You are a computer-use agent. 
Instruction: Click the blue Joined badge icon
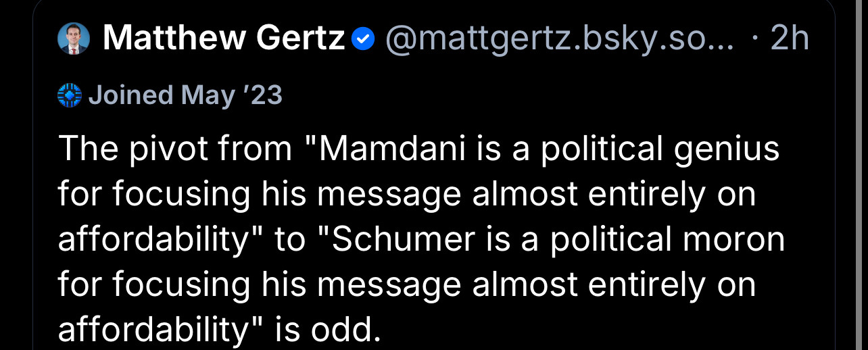pos(70,96)
